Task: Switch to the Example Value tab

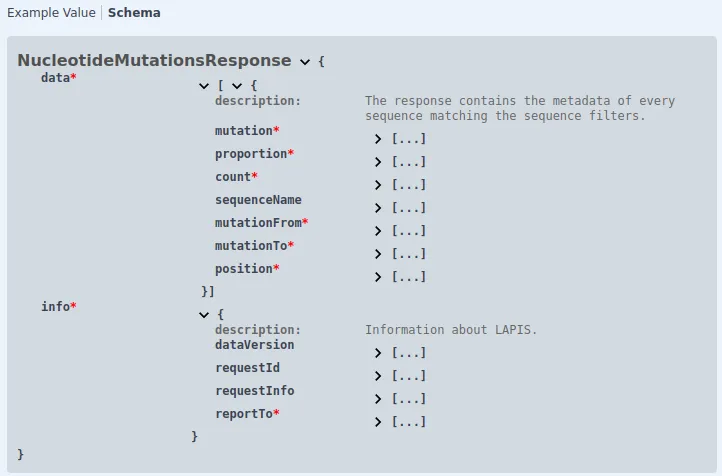Action: tap(51, 13)
